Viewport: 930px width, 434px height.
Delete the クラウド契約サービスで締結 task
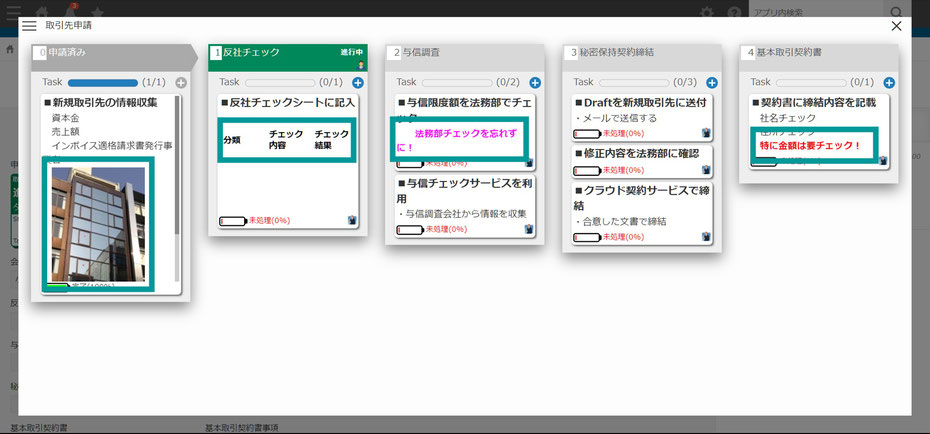706,238
